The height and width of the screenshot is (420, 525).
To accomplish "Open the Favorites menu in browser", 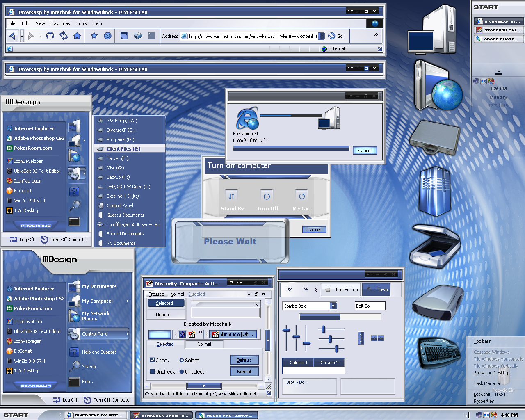I will point(60,23).
